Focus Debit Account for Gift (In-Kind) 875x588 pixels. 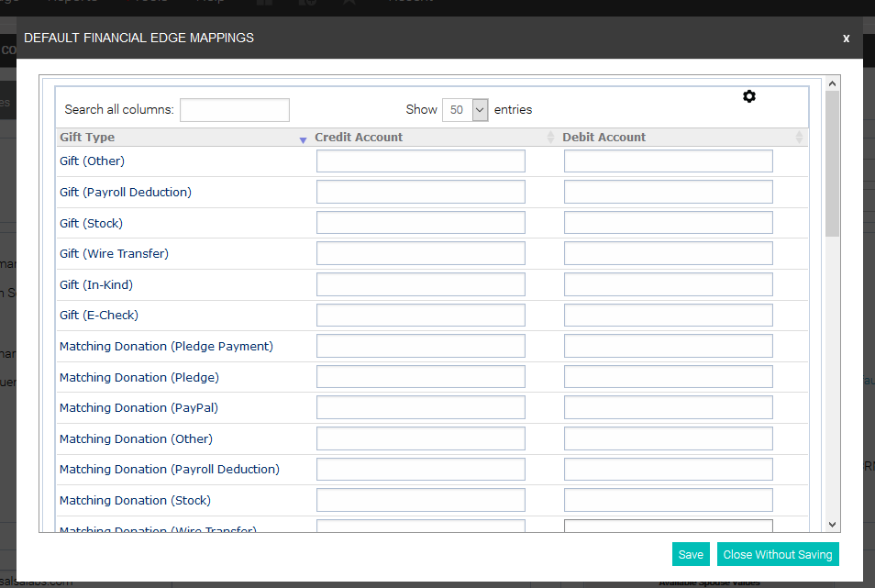click(x=669, y=284)
